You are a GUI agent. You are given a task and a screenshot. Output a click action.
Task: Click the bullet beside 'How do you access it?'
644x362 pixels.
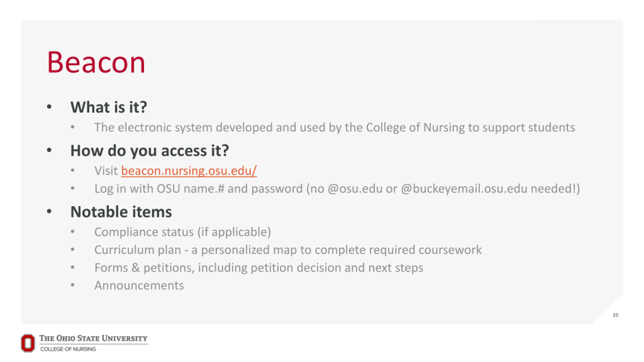coord(49,151)
